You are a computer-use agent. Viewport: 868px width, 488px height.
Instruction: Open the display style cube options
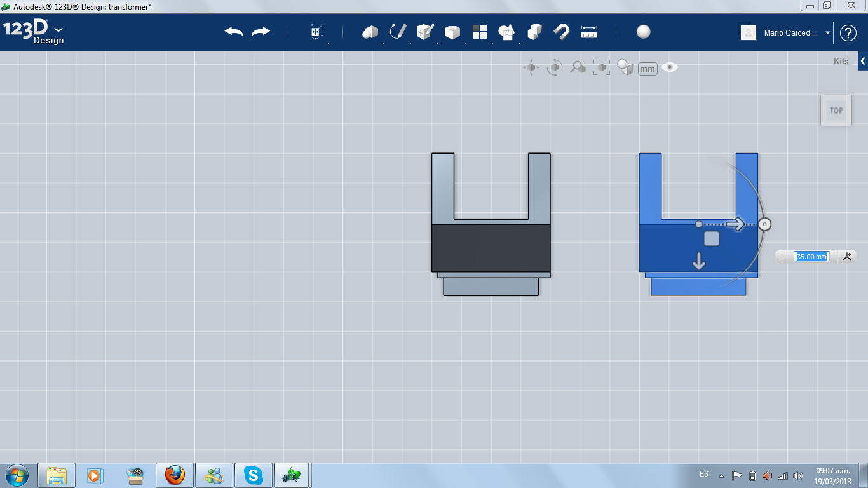[625, 67]
